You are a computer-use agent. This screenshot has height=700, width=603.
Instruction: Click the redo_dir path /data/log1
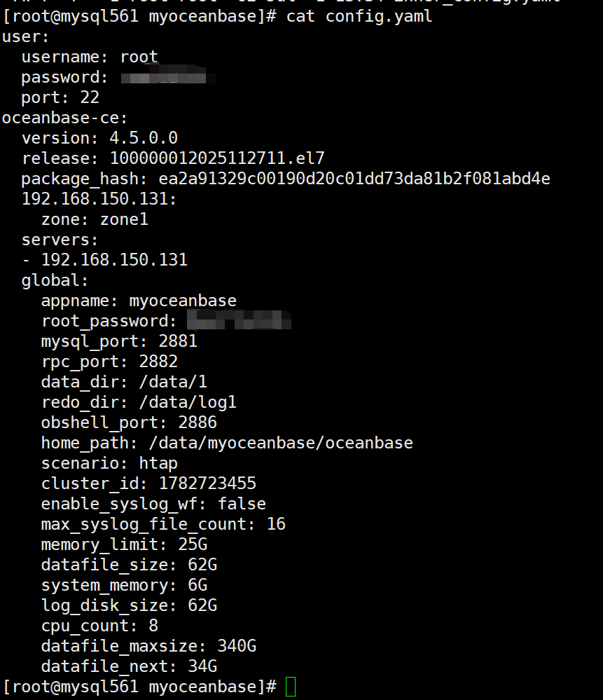pyautogui.click(x=188, y=402)
